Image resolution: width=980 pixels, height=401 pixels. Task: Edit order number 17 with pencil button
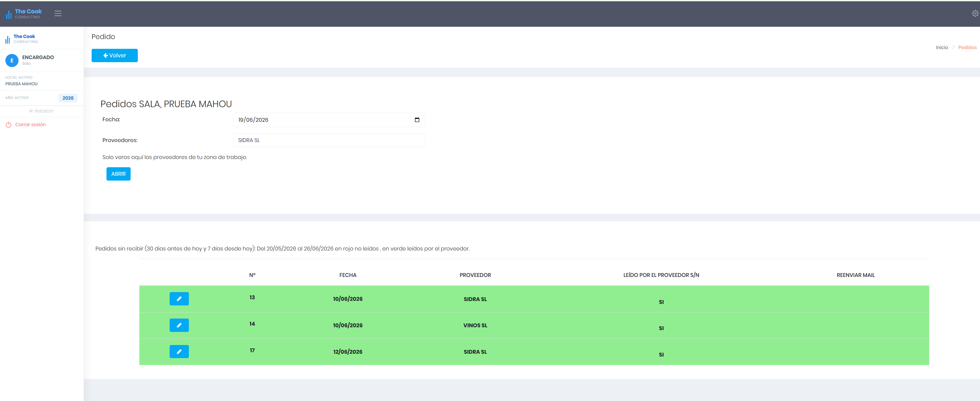coord(179,351)
